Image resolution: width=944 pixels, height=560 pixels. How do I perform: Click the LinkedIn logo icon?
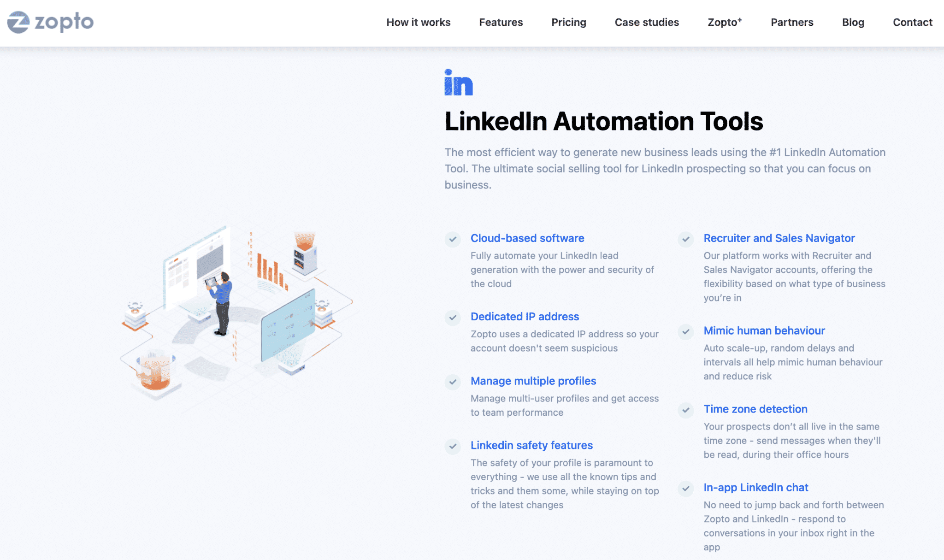click(x=459, y=82)
